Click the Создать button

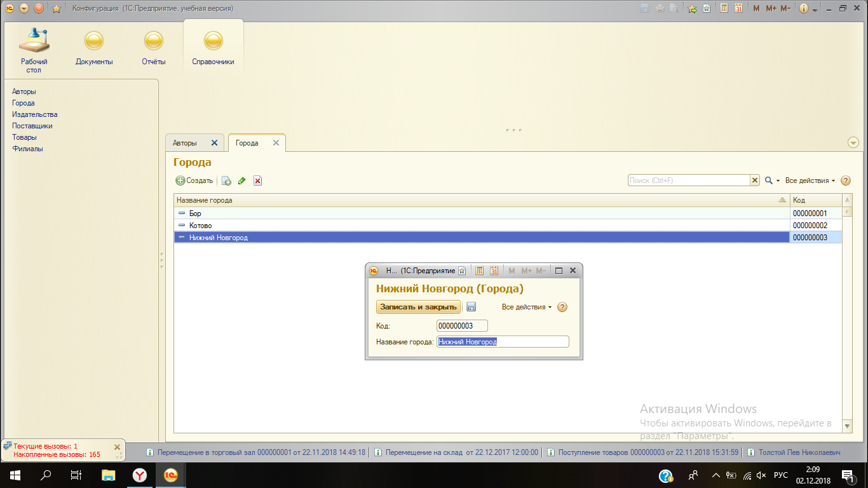tap(194, 181)
